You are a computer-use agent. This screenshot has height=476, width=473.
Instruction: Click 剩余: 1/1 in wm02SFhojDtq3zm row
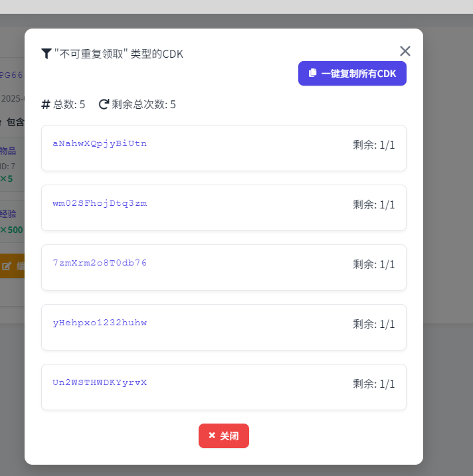[373, 205]
